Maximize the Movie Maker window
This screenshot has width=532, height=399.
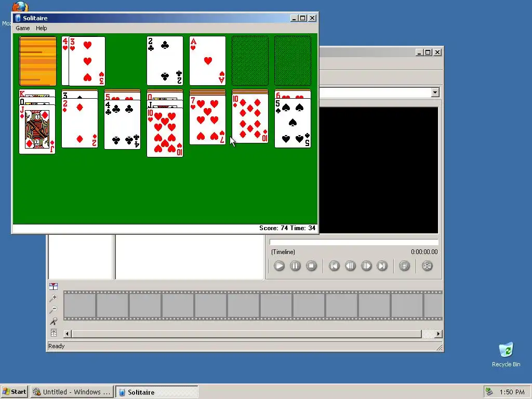(x=428, y=52)
